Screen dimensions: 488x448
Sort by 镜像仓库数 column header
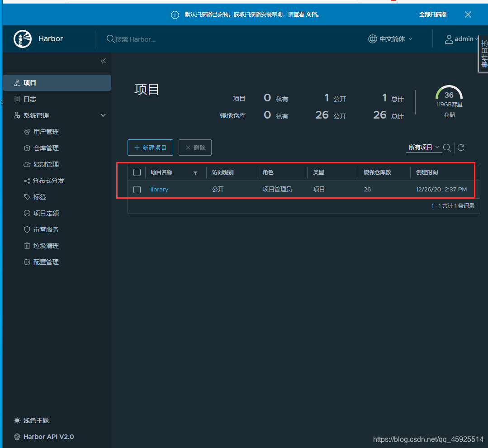pos(377,172)
